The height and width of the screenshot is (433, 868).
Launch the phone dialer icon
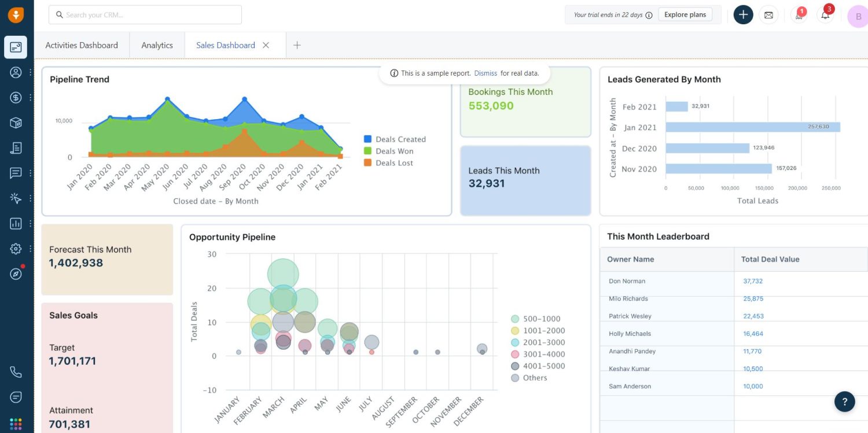tap(15, 372)
